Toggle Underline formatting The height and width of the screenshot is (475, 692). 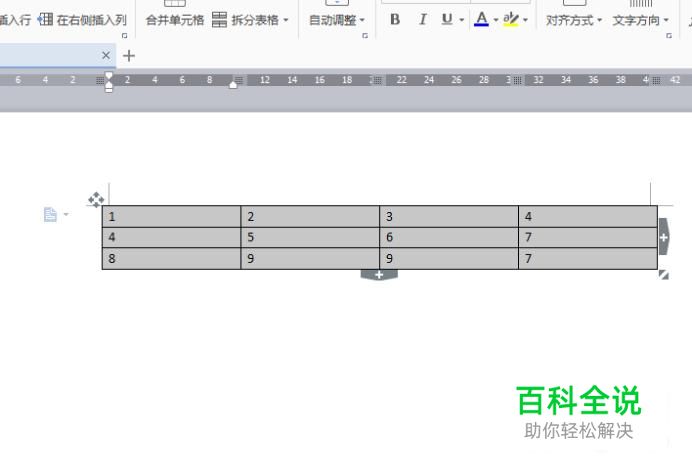coord(447,19)
